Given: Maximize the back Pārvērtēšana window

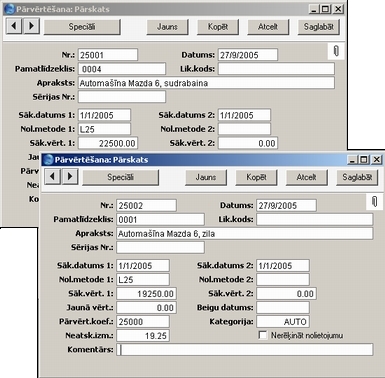Looking at the screenshot, I should [x=326, y=9].
